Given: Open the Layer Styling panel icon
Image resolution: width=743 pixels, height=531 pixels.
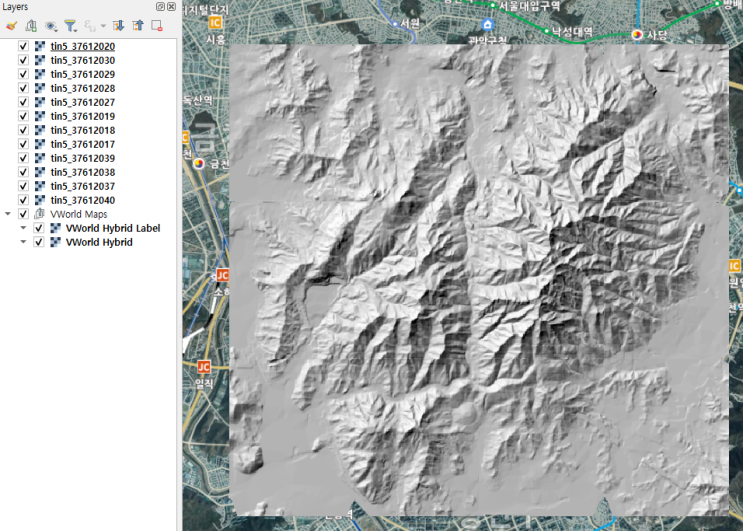Looking at the screenshot, I should 11,25.
